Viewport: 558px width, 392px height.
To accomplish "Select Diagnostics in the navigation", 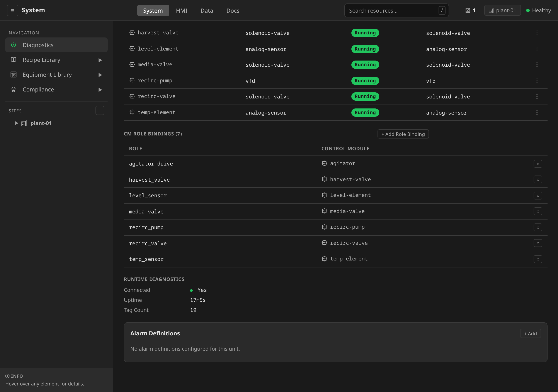I will click(56, 45).
